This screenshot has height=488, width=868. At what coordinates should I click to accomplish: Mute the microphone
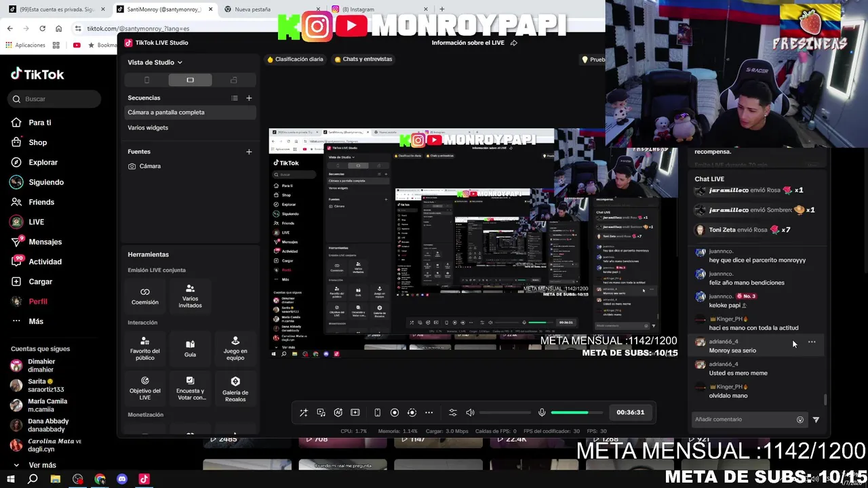[542, 412]
